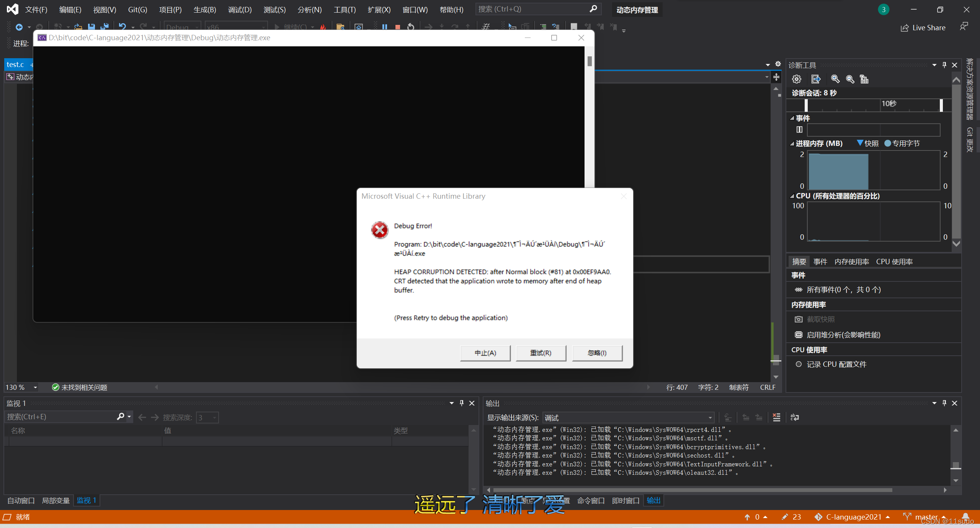Pause debugging with the Break All icon
The width and height of the screenshot is (980, 528).
point(385,27)
